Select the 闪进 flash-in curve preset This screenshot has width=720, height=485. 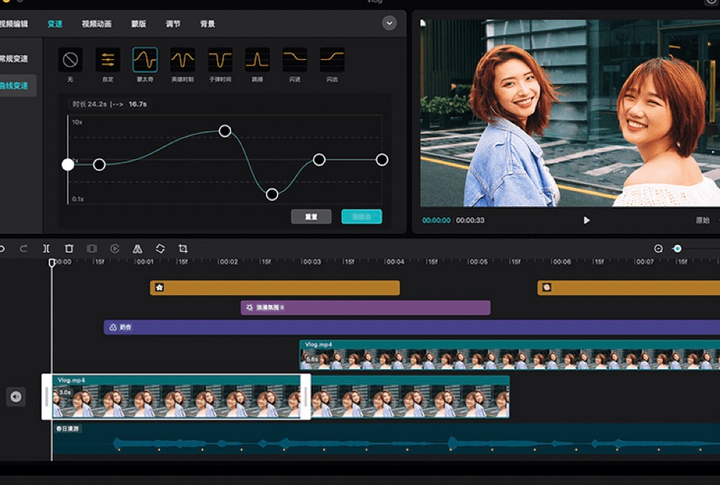(295, 60)
